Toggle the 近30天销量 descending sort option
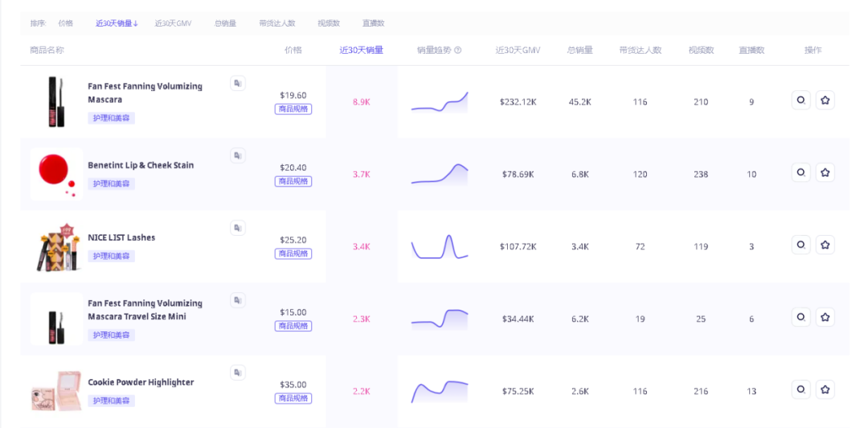868x428 pixels. pyautogui.click(x=117, y=23)
